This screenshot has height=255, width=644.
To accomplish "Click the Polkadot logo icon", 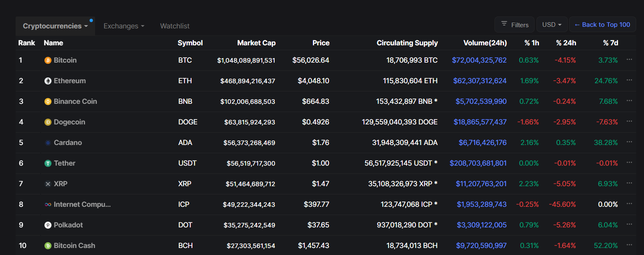I will click(48, 225).
